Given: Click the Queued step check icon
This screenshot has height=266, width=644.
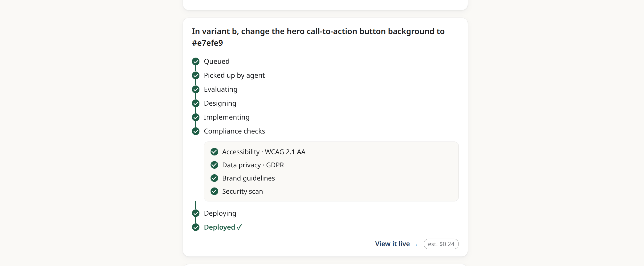Looking at the screenshot, I should tap(196, 61).
